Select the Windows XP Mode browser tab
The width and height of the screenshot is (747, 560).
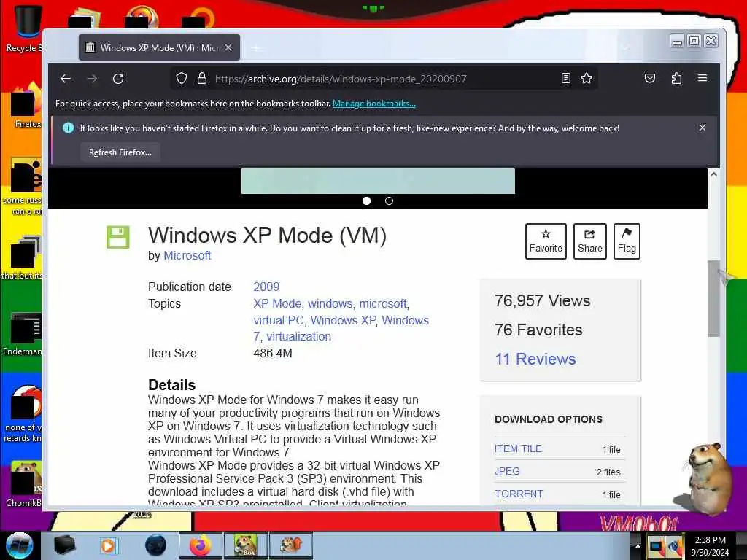pyautogui.click(x=159, y=47)
